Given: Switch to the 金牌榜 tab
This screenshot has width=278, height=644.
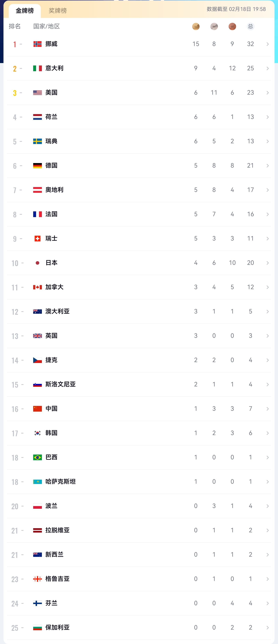Looking at the screenshot, I should (25, 11).
